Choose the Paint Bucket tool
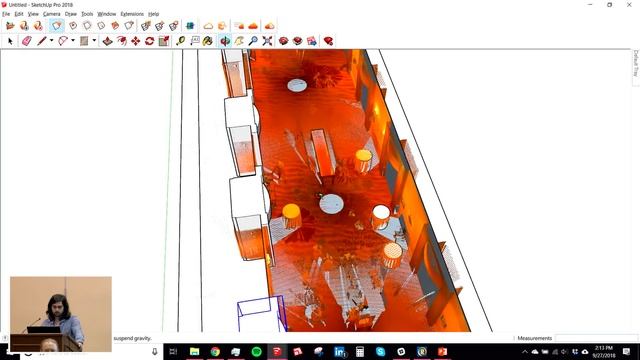 click(208, 41)
